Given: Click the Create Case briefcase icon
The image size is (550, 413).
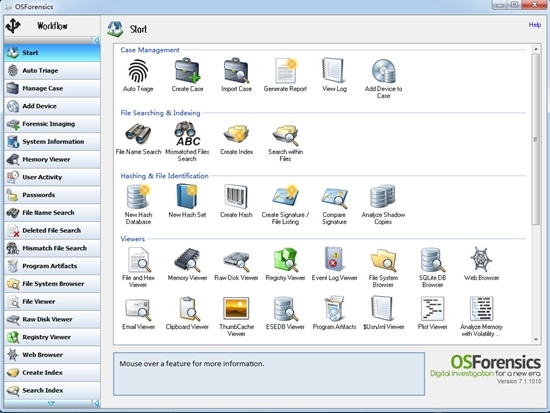Looking at the screenshot, I should [x=187, y=71].
